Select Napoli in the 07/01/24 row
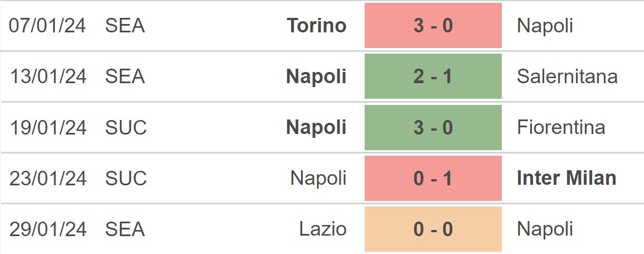Screen dimensions: 644x254 click(545, 26)
